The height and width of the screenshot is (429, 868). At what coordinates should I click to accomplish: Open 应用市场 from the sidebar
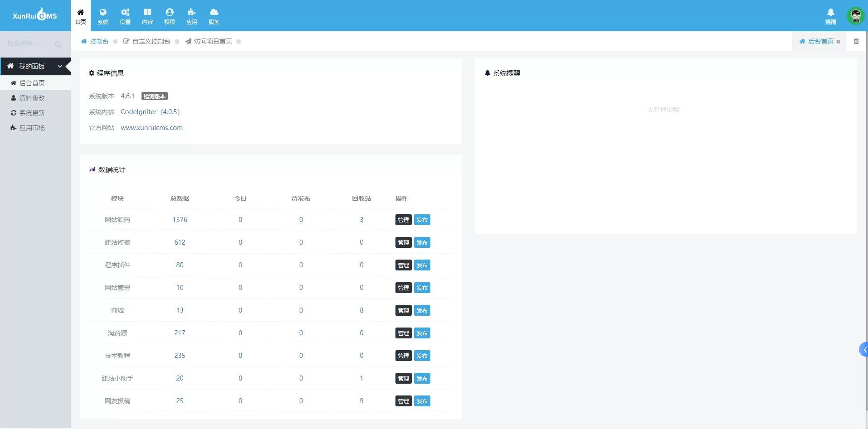pos(32,128)
